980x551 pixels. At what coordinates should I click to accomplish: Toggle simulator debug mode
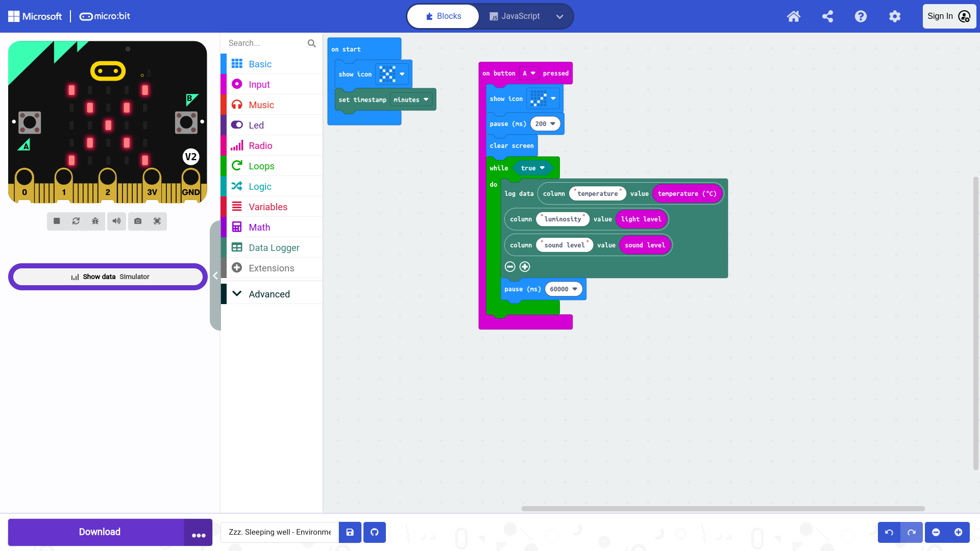95,221
